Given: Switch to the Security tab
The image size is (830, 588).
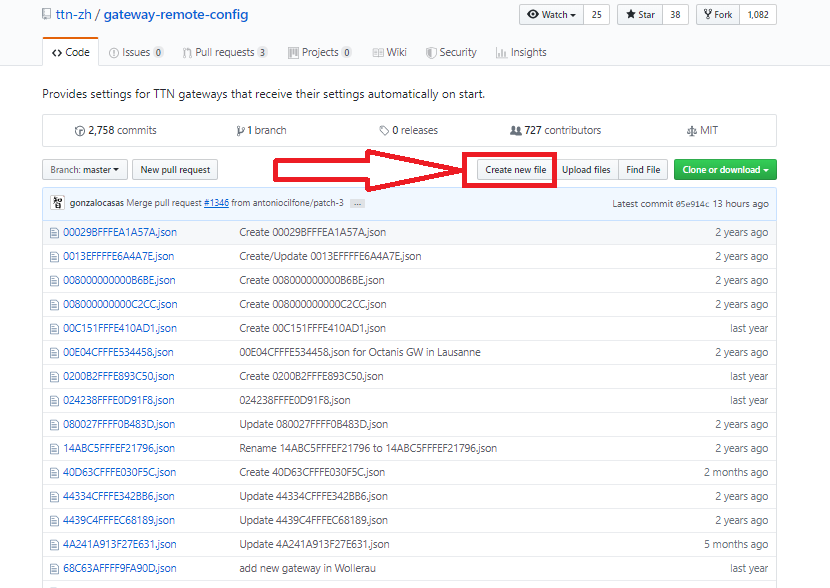Looking at the screenshot, I should pyautogui.click(x=452, y=52).
